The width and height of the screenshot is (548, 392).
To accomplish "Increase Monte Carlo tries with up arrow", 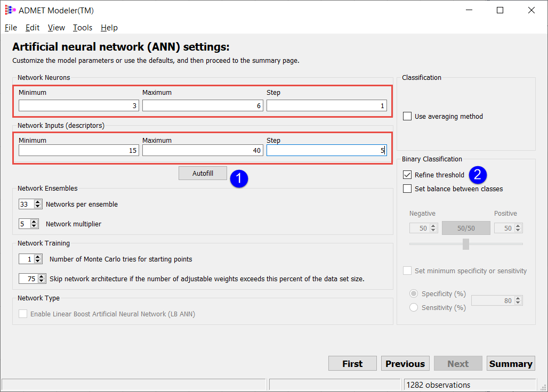I will (38, 257).
